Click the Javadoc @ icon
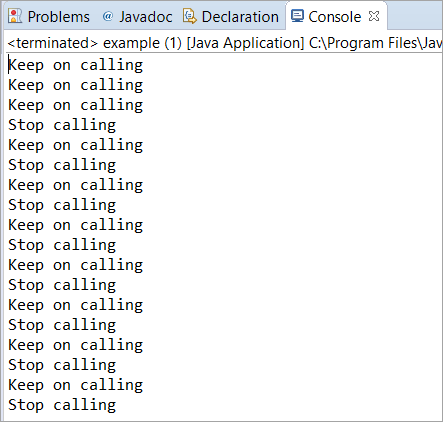This screenshot has width=443, height=422. tap(108, 16)
